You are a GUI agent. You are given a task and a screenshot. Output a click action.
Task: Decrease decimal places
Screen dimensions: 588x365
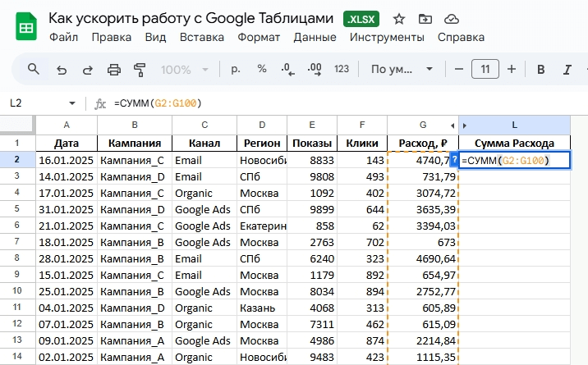(287, 69)
